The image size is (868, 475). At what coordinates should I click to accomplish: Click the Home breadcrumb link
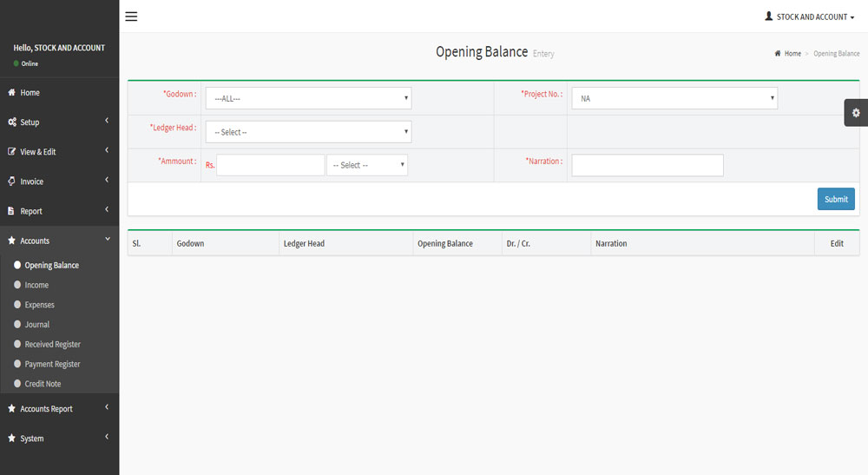click(792, 54)
